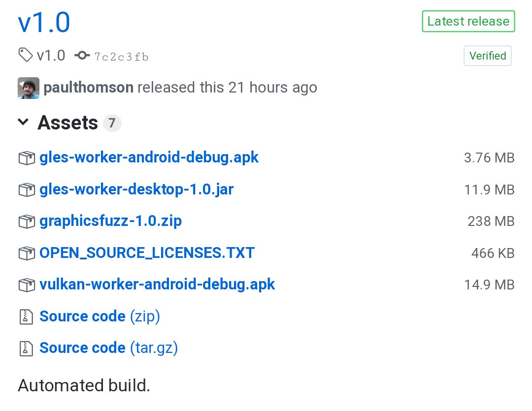Click package icon for gles-worker-desktop-1.0.jar
532x411 pixels.
click(x=27, y=190)
